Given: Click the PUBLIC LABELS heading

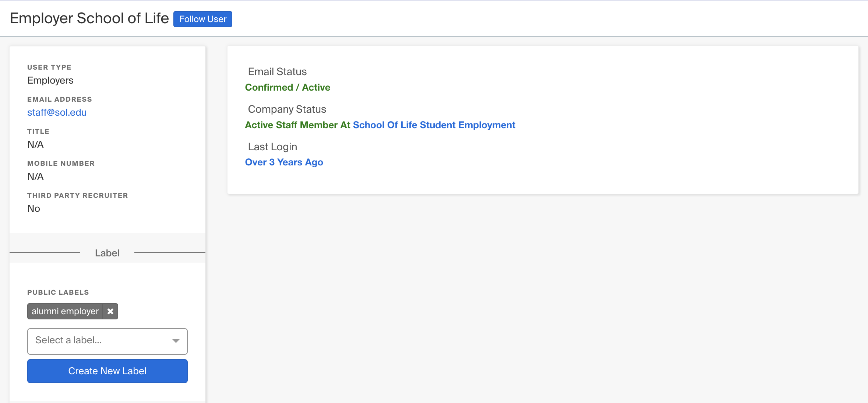Looking at the screenshot, I should coord(58,292).
